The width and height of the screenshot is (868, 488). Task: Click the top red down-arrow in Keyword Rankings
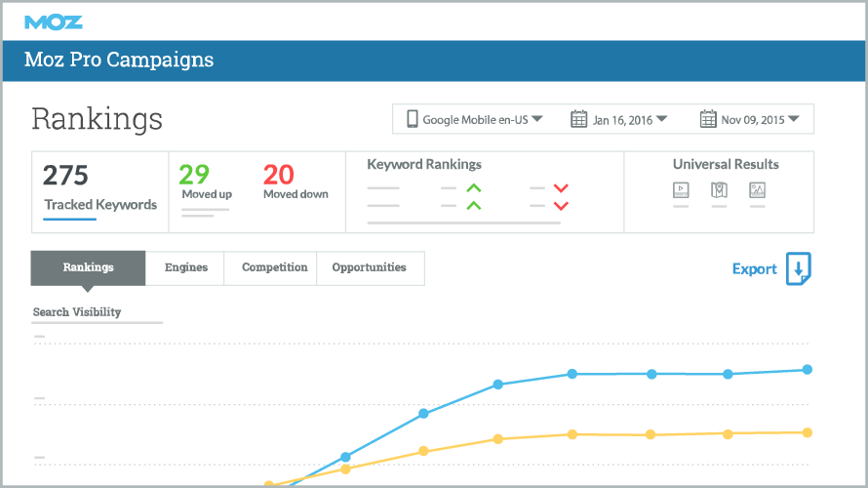point(561,188)
